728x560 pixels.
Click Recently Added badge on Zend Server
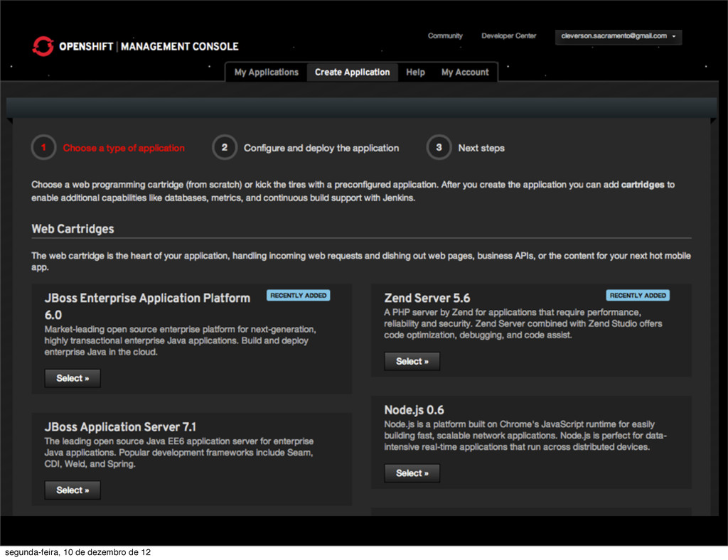point(638,296)
